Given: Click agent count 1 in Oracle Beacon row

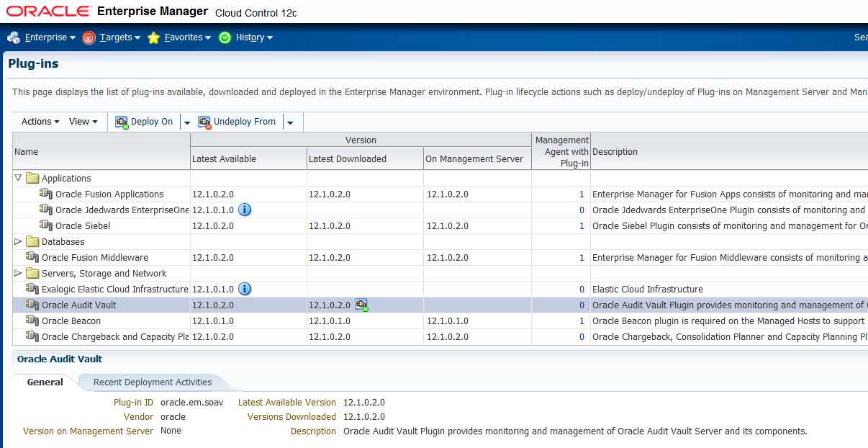Looking at the screenshot, I should coord(582,321).
